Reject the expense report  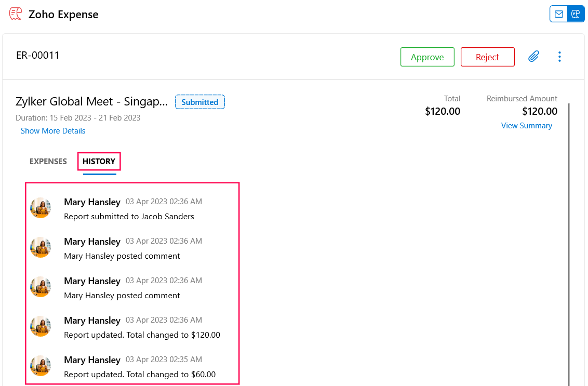pyautogui.click(x=488, y=57)
